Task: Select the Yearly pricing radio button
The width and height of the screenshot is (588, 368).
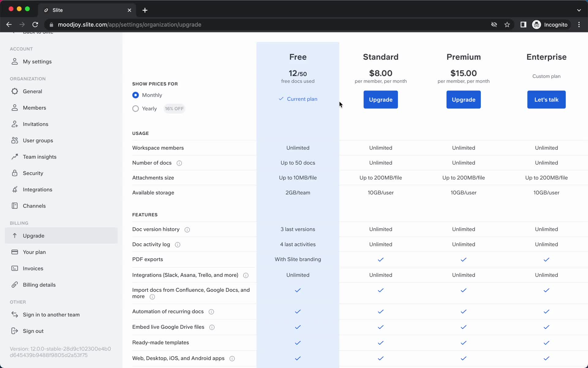Action: click(x=135, y=109)
